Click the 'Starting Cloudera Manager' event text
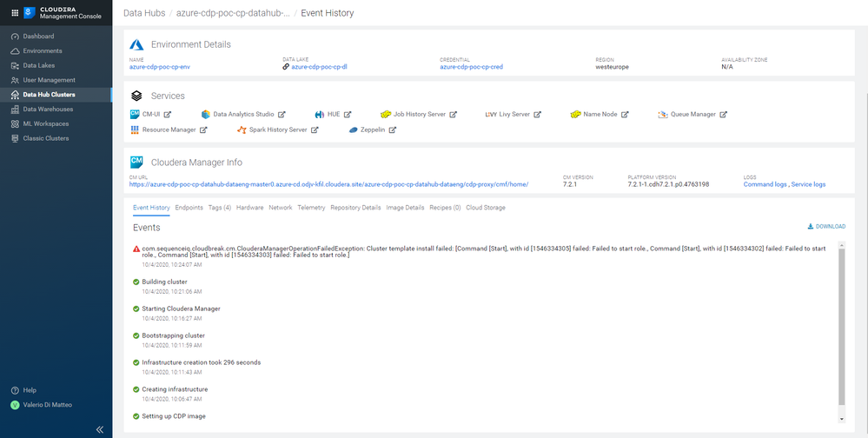The image size is (868, 438). [181, 309]
